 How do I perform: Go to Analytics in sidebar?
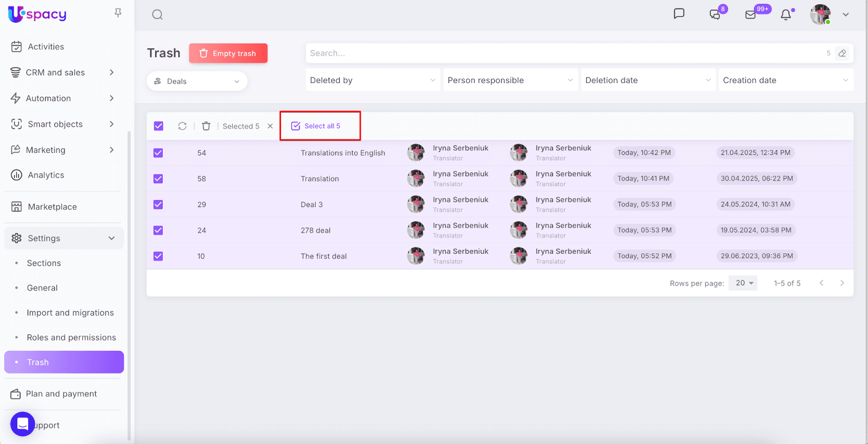click(46, 175)
